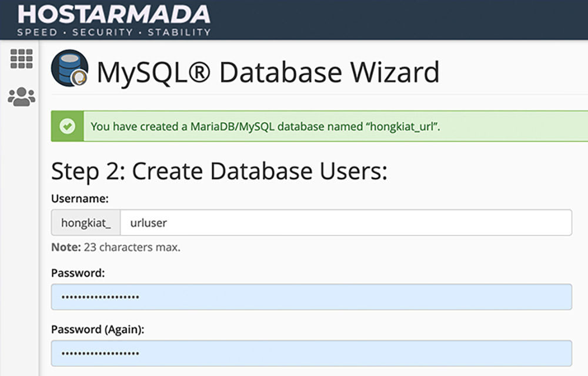588x376 pixels.
Task: Click the green success checkmark icon
Action: click(x=68, y=126)
